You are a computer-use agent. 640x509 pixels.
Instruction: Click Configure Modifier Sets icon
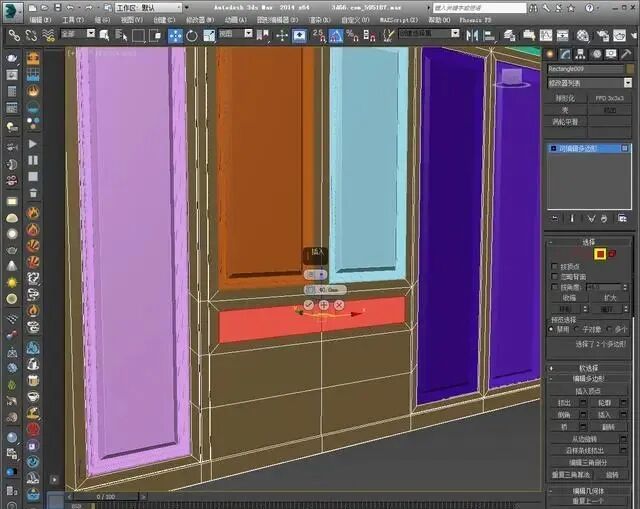622,219
